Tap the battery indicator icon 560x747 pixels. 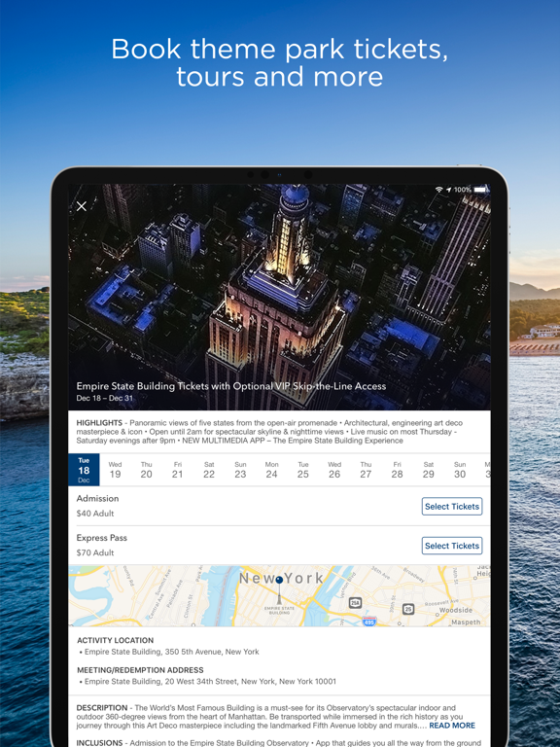(x=480, y=190)
